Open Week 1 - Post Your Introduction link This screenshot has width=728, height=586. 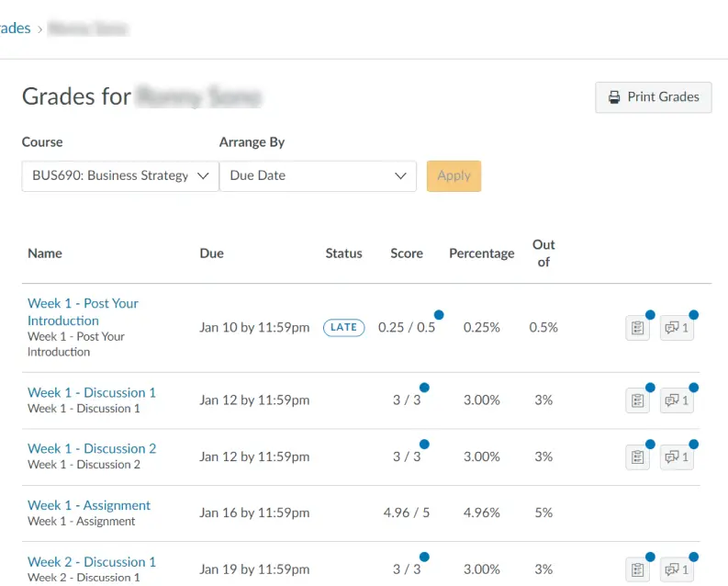click(83, 311)
